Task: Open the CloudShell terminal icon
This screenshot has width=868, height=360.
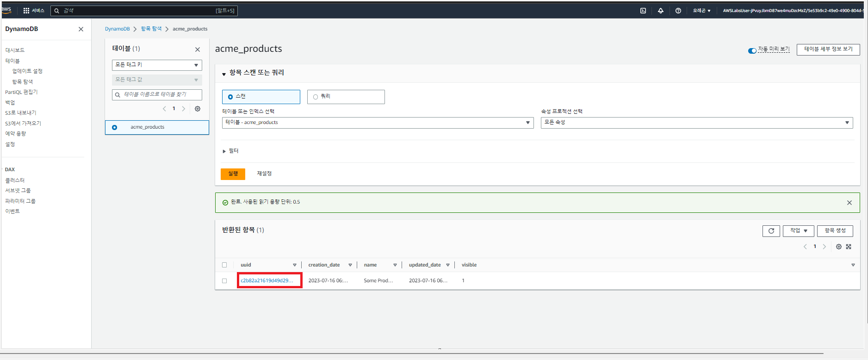Action: point(643,11)
